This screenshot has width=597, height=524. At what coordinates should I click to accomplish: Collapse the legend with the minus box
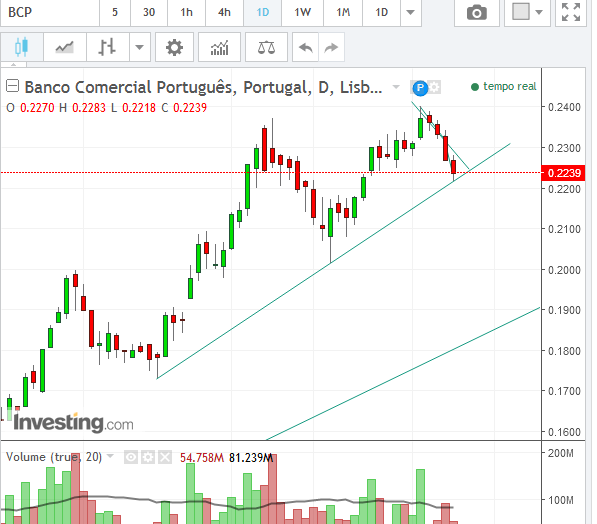click(13, 86)
